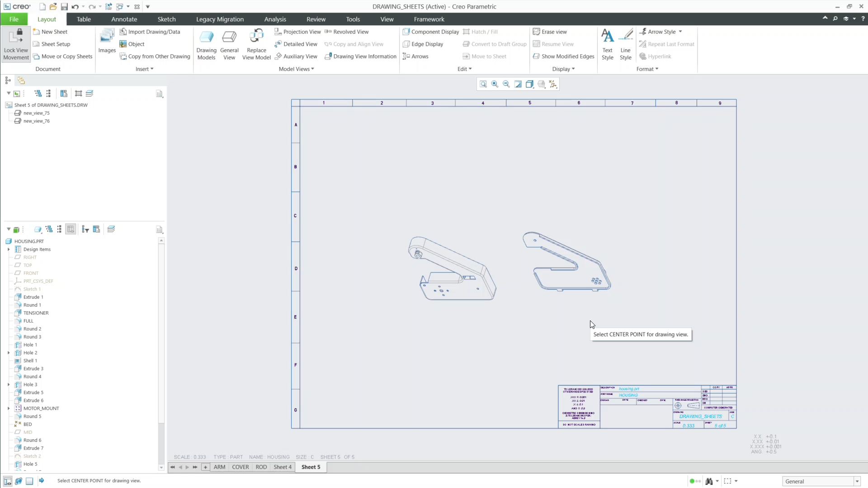Open the Text Style tool
The image size is (868, 488).
tap(608, 43)
